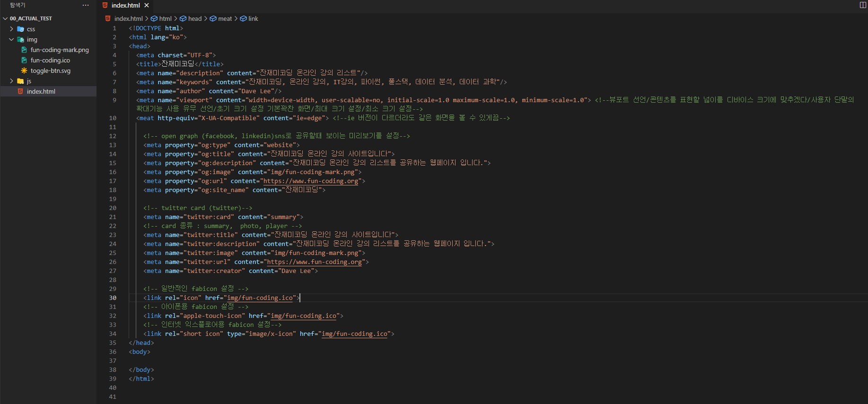Split the editor with the layout icon
868x404 pixels.
(863, 5)
